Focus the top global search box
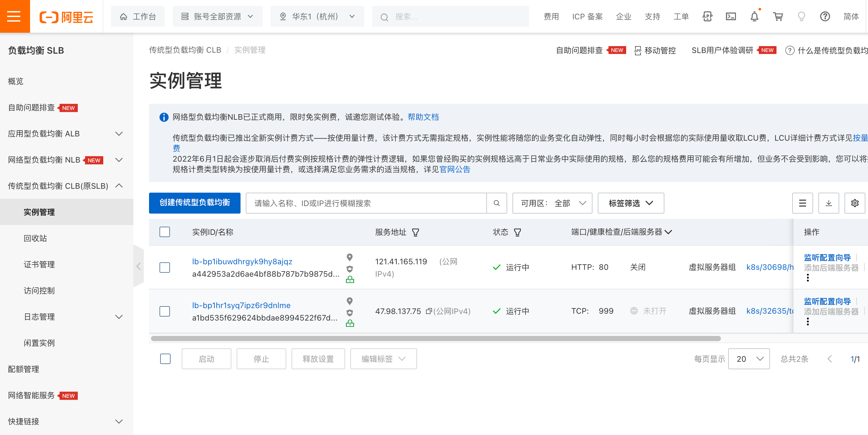The width and height of the screenshot is (868, 435). 451,16
